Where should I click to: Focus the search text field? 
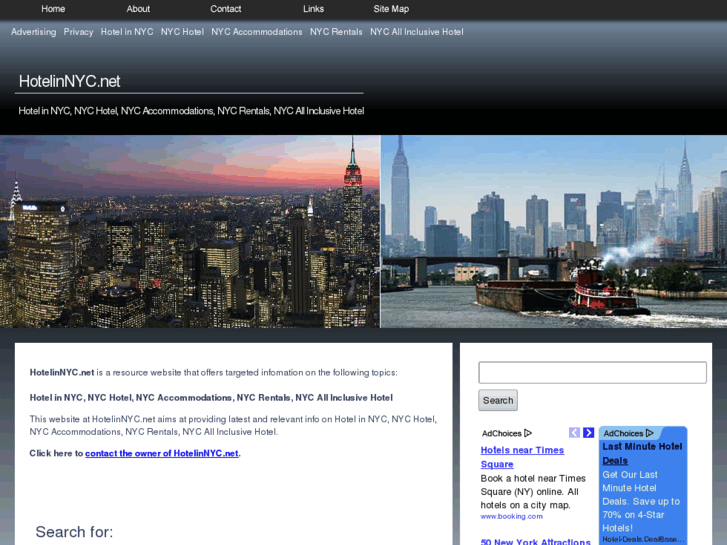(593, 372)
